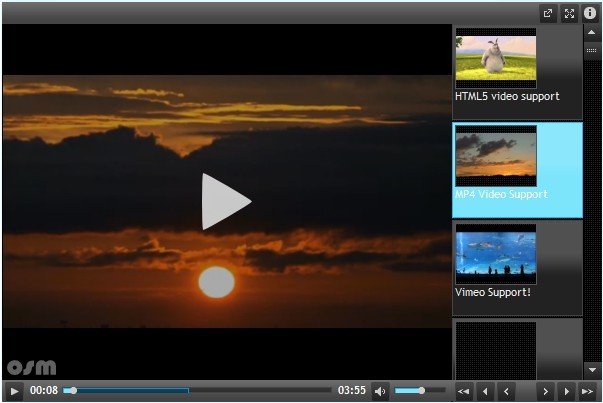
Task: Open player in pop-out window
Action: 548,13
